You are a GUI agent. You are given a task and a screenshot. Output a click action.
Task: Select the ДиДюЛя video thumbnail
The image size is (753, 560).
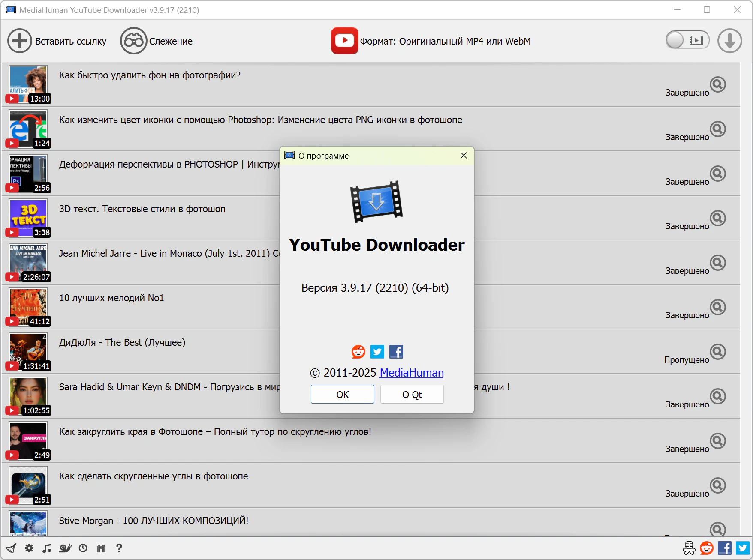[28, 352]
